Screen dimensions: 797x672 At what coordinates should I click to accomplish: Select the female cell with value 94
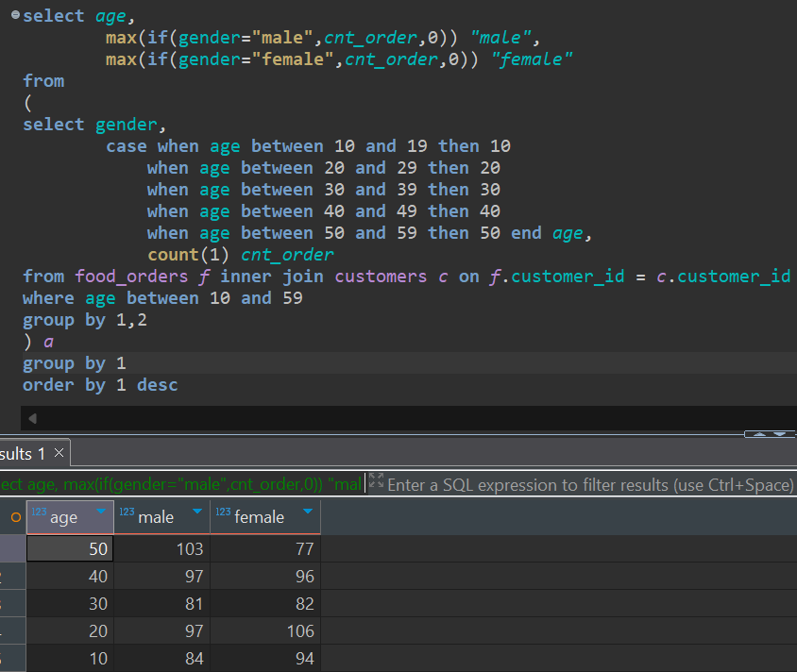[x=265, y=658]
